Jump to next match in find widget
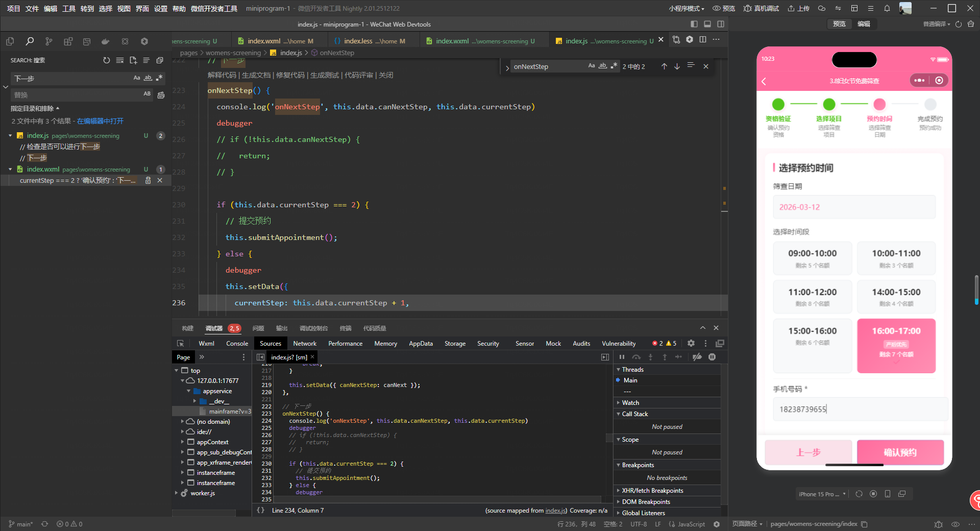This screenshot has height=531, width=980. click(x=677, y=66)
